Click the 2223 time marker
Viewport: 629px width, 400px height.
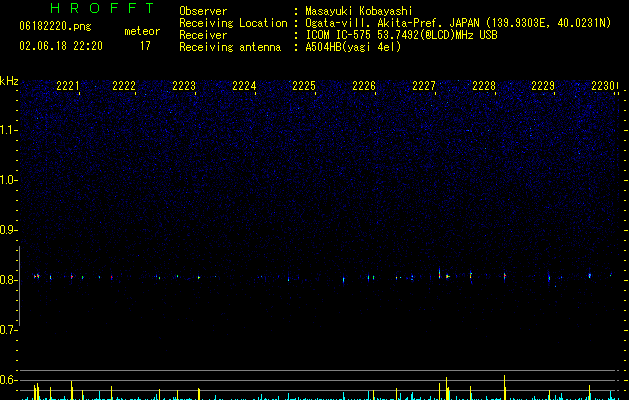click(184, 86)
